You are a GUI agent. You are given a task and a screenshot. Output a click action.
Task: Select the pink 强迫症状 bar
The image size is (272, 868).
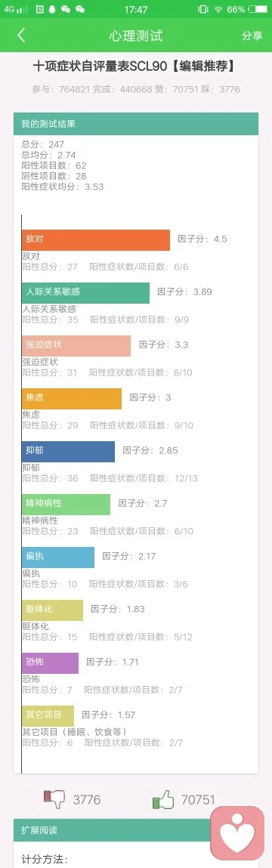[76, 345]
